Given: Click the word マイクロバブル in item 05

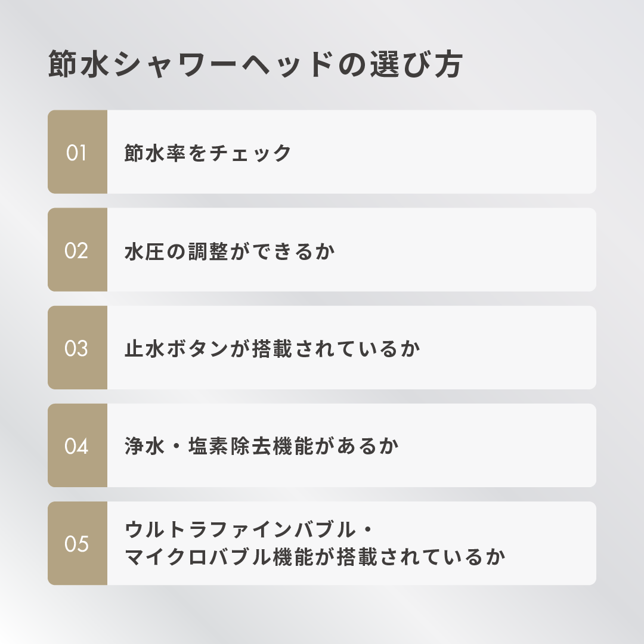Looking at the screenshot, I should (198, 557).
